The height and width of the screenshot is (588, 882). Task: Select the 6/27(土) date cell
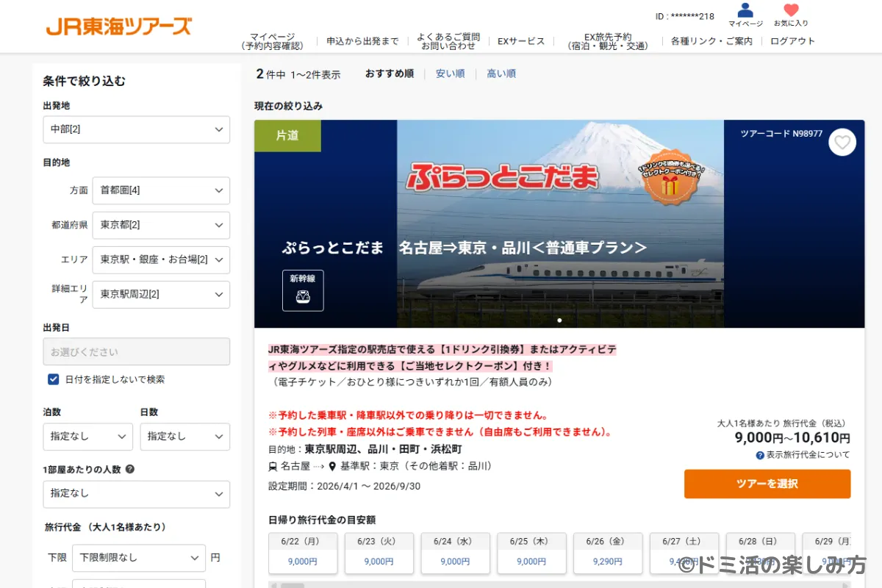684,553
